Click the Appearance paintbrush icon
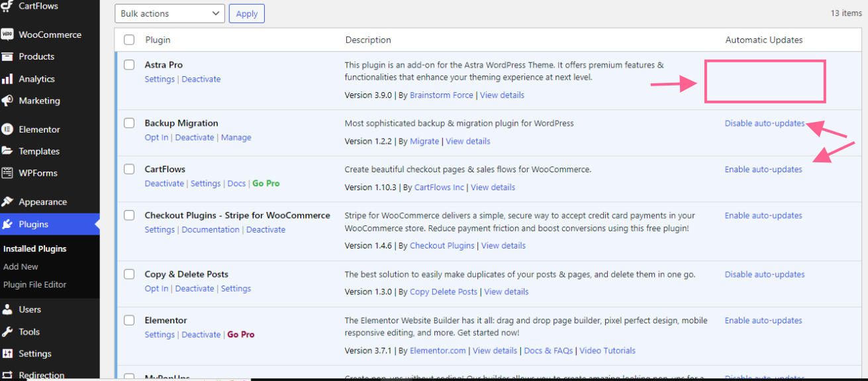 click(7, 202)
